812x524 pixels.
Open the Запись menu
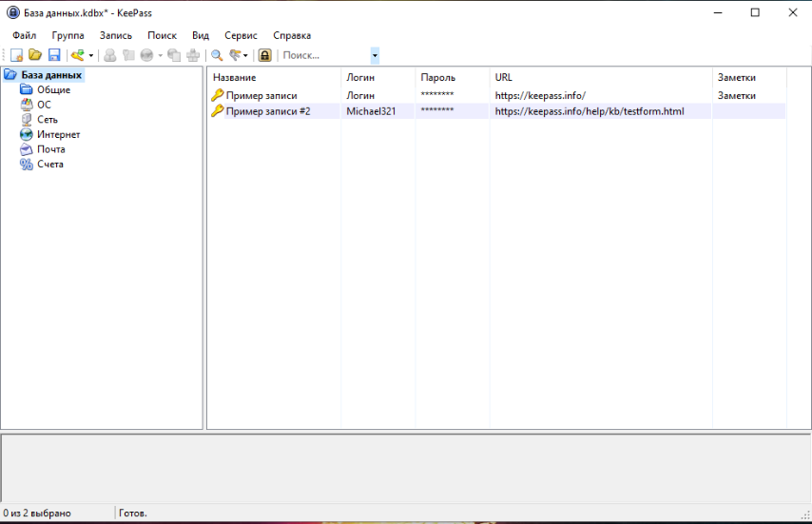pyautogui.click(x=116, y=36)
